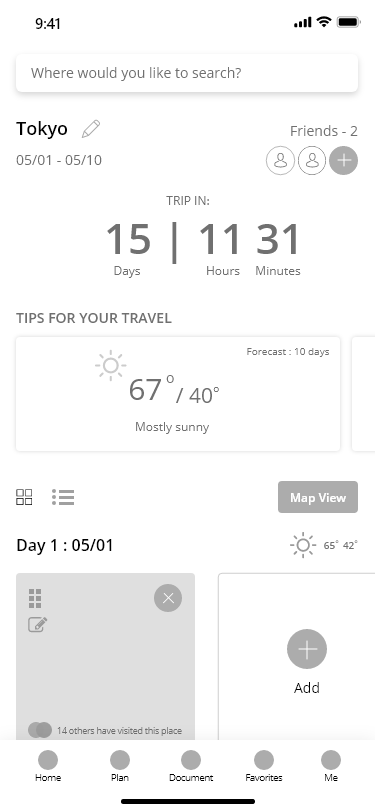Switch to the Document tab
375x812 pixels.
[x=191, y=766]
